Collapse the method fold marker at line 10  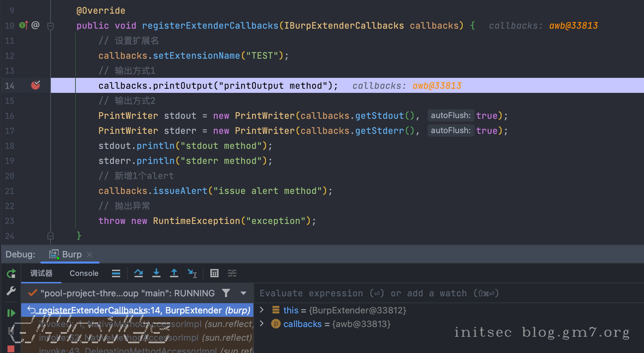[51, 26]
